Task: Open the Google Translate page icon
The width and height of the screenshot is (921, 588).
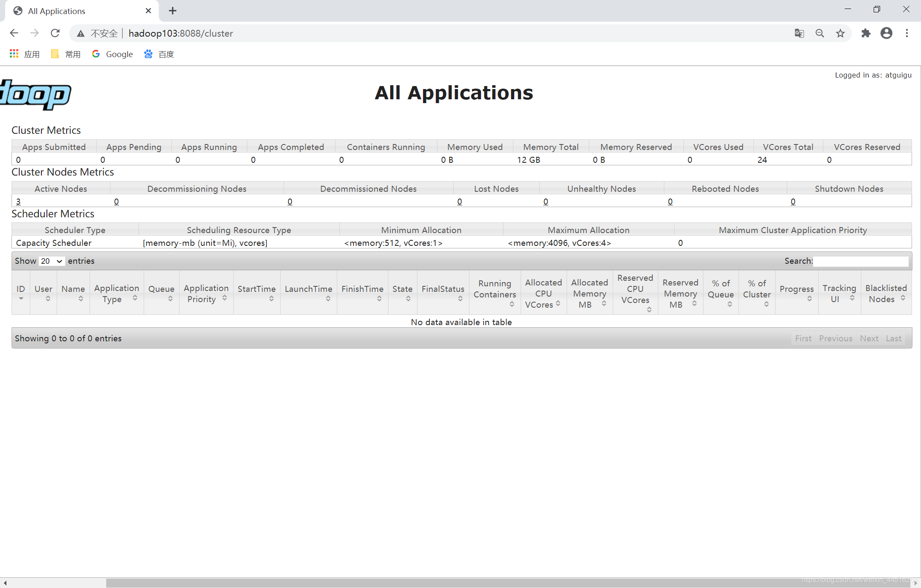Action: [799, 33]
